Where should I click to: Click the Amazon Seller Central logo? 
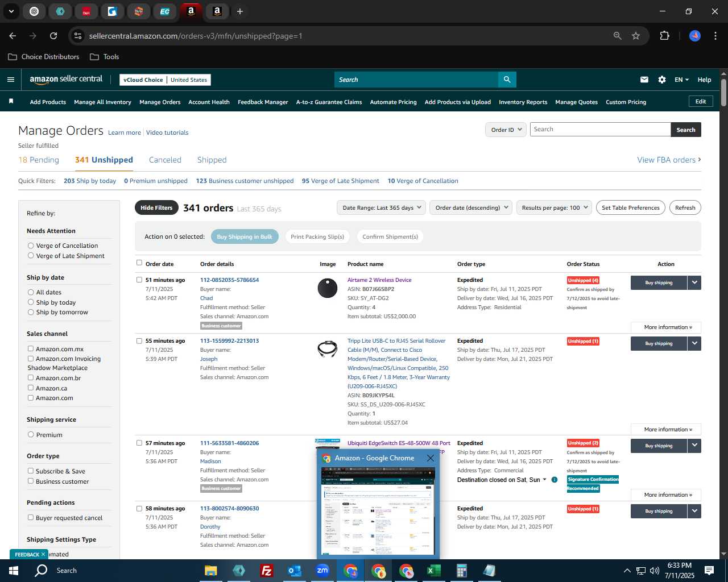[66, 80]
